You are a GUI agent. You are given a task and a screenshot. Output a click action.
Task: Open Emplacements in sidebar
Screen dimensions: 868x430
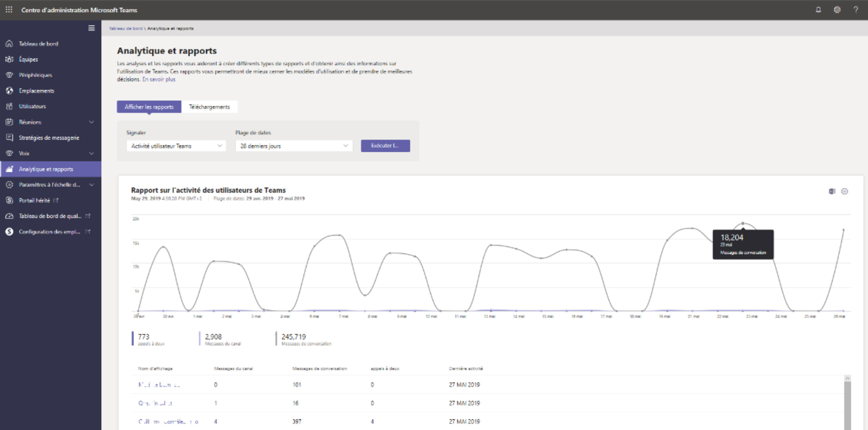pos(36,91)
